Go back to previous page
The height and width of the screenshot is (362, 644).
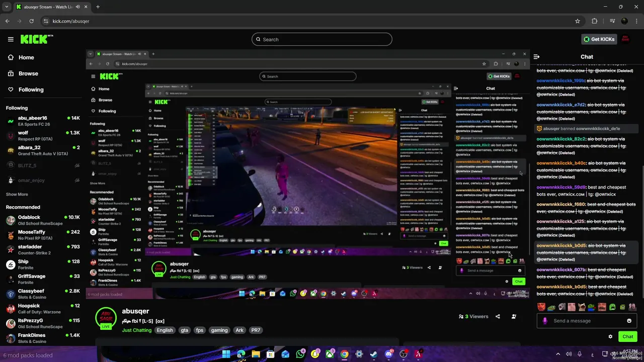coord(7,21)
